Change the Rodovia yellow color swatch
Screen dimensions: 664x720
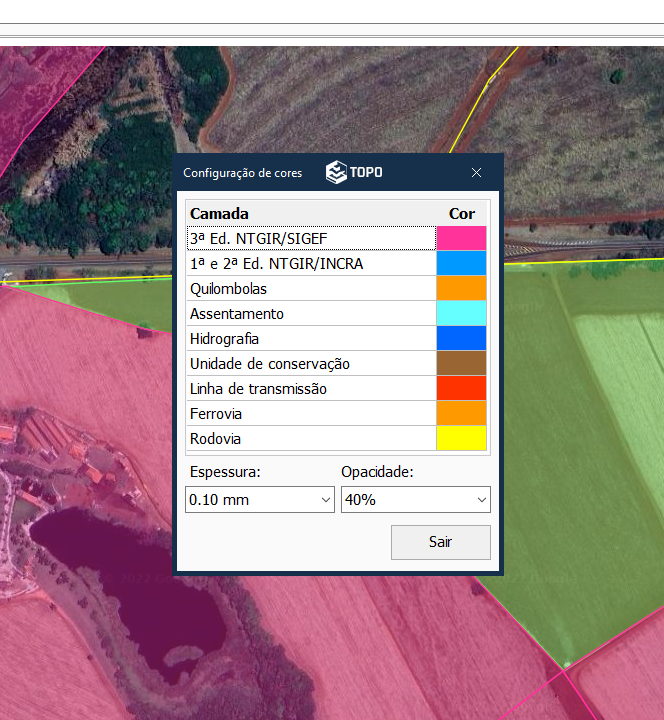(x=461, y=438)
